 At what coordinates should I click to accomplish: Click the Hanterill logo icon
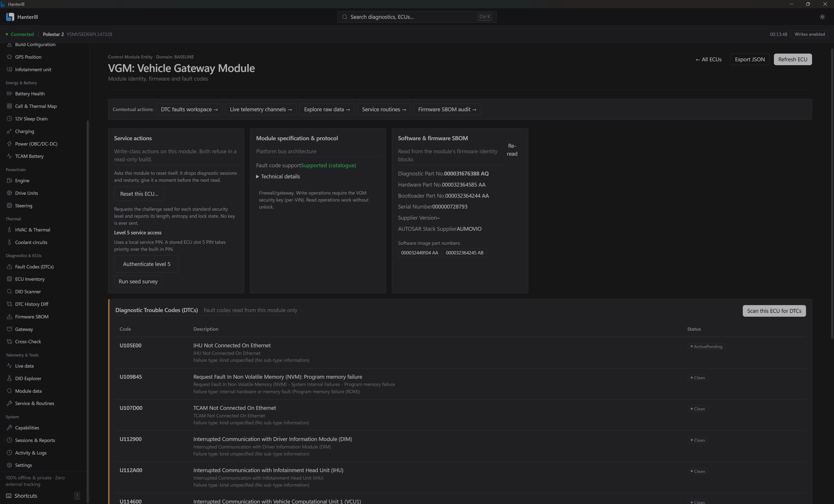(10, 17)
